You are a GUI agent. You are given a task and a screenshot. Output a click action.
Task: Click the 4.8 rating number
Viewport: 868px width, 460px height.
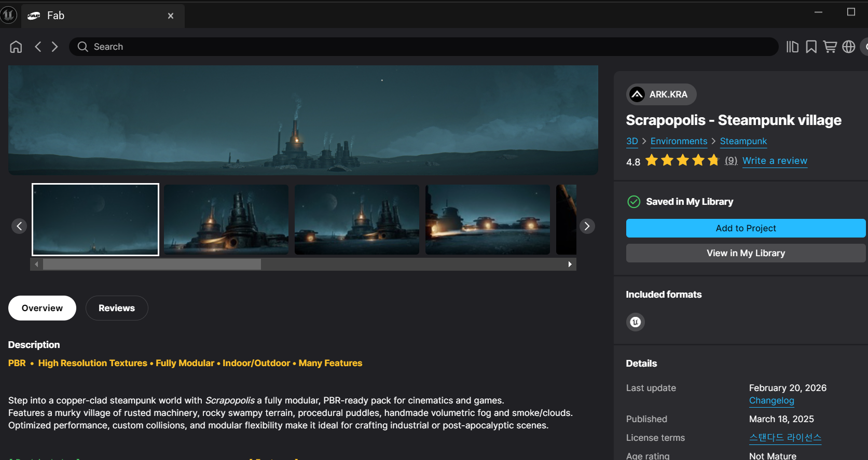coord(633,162)
